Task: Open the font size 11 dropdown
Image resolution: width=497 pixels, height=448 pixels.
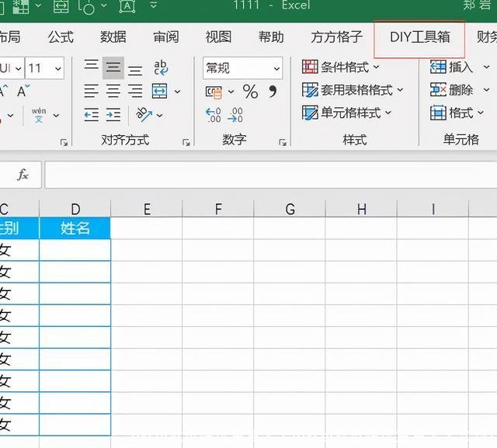Action: (58, 68)
